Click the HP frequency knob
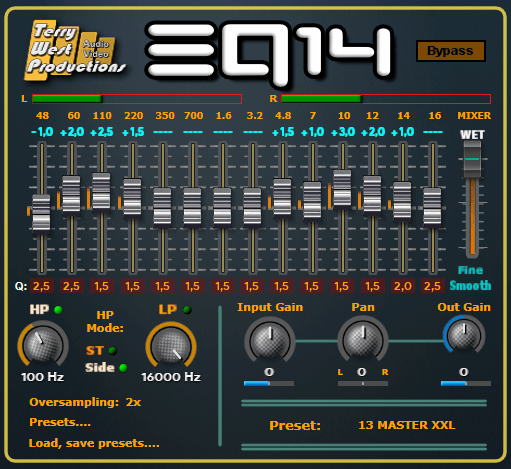511x469 pixels. coord(43,344)
